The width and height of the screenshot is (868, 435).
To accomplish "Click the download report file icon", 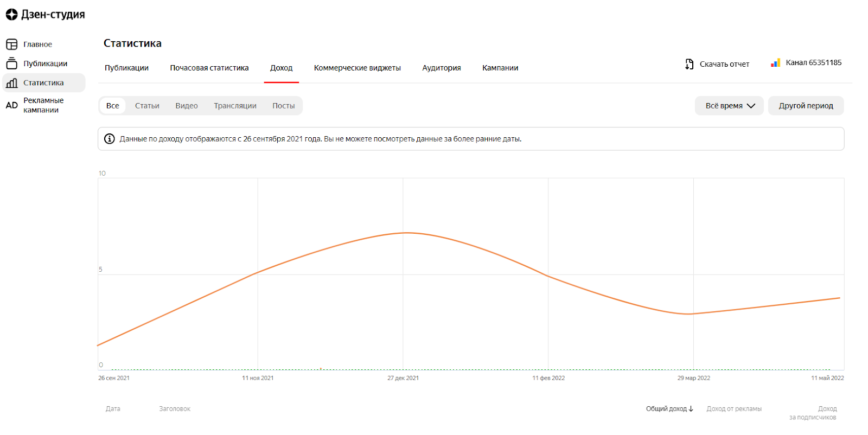I will click(x=689, y=64).
